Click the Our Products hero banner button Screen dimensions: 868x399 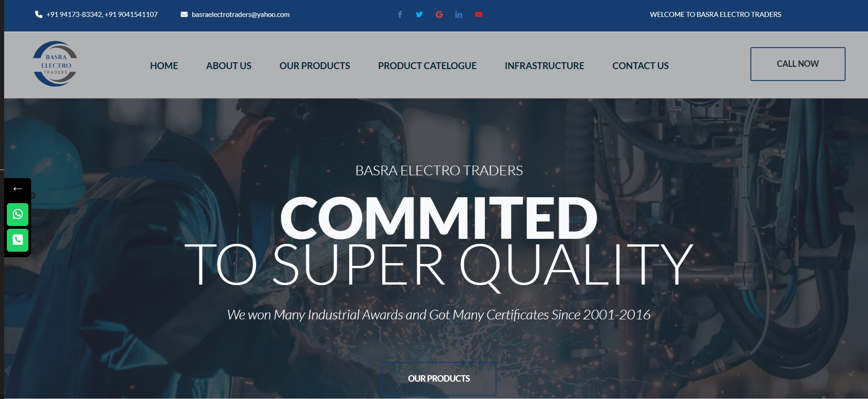[x=439, y=379]
